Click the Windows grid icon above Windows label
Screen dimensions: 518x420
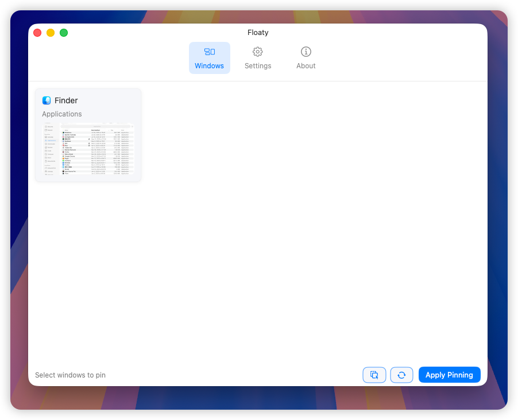point(209,52)
